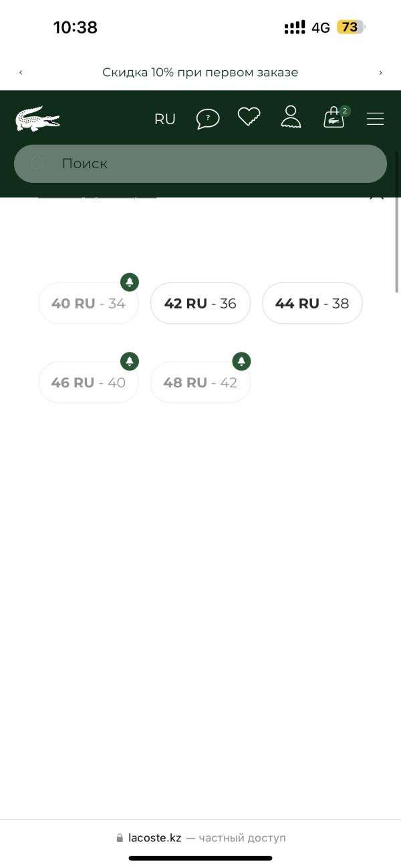The width and height of the screenshot is (401, 868).
Task: Tap the 10% first-order discount banner
Action: coord(200,72)
